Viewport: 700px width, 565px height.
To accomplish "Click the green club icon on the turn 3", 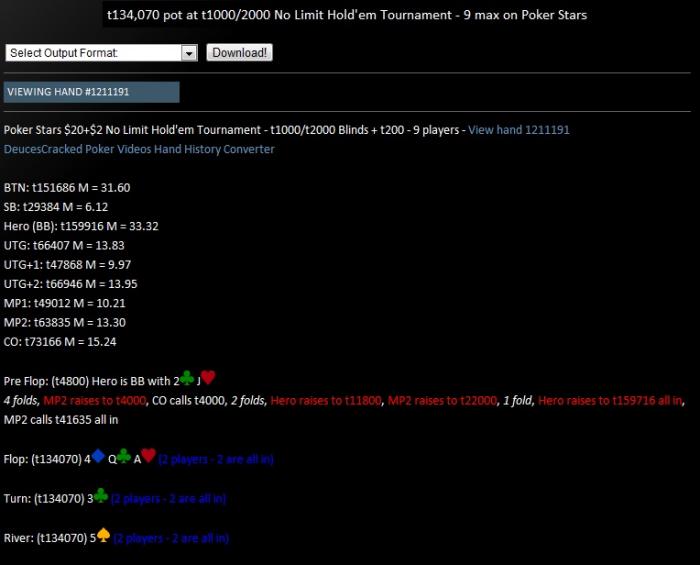I will tap(101, 495).
